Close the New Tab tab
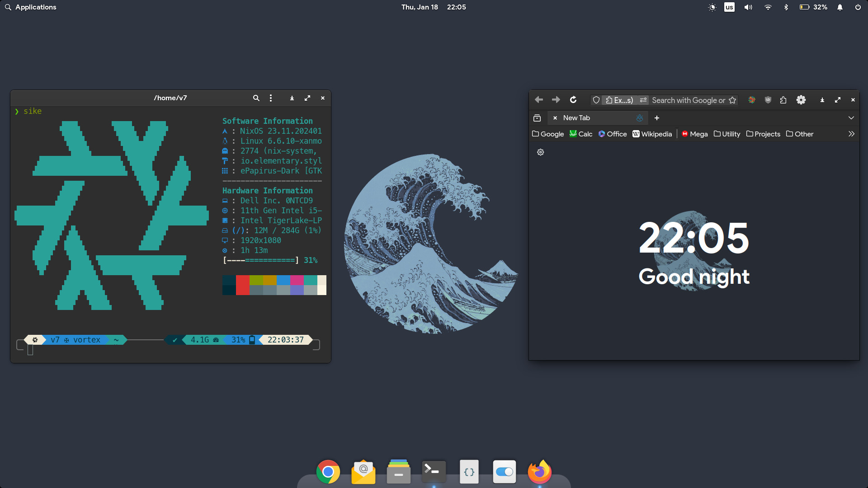The width and height of the screenshot is (868, 488). coord(555,118)
